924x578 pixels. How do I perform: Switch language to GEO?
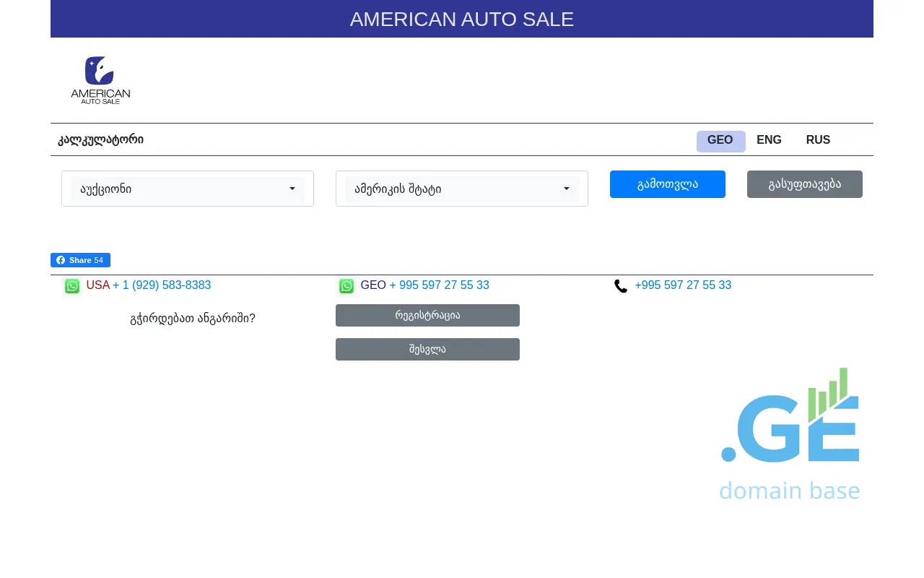click(x=720, y=141)
